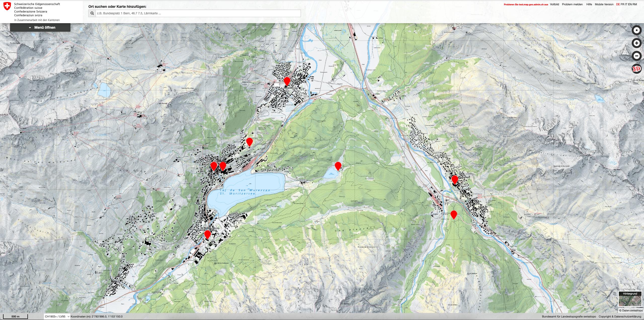The height and width of the screenshot is (320, 644).
Task: Open Copyright & Datenschutzerklärung link
Action: coord(620,316)
